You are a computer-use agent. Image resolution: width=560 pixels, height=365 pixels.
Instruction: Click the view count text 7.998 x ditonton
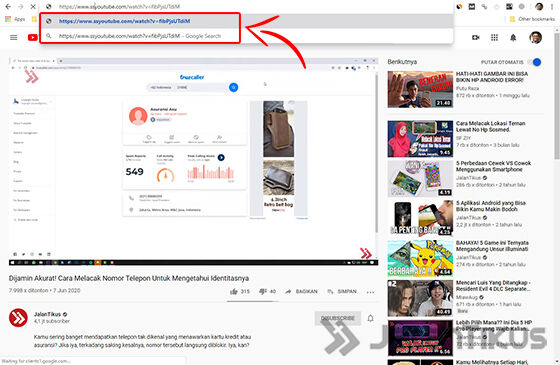coord(29,291)
